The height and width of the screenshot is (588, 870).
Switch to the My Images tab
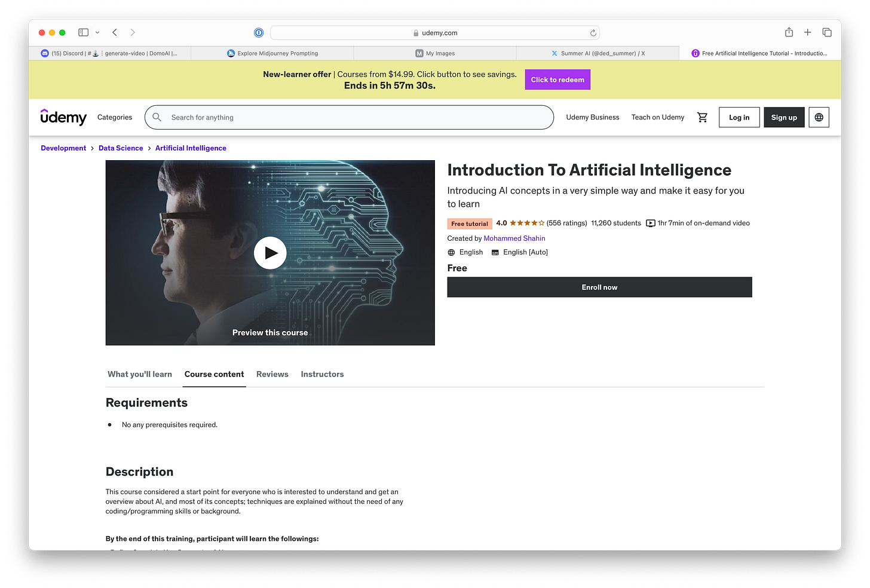[435, 53]
